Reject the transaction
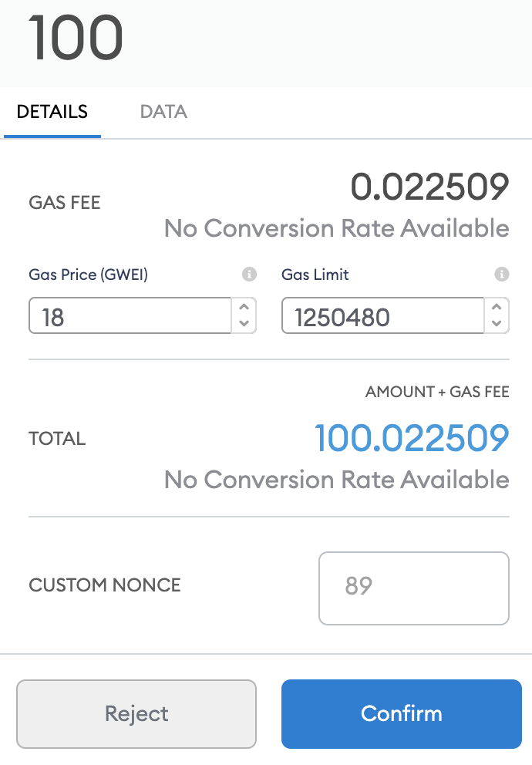The image size is (532, 765). coord(136,714)
